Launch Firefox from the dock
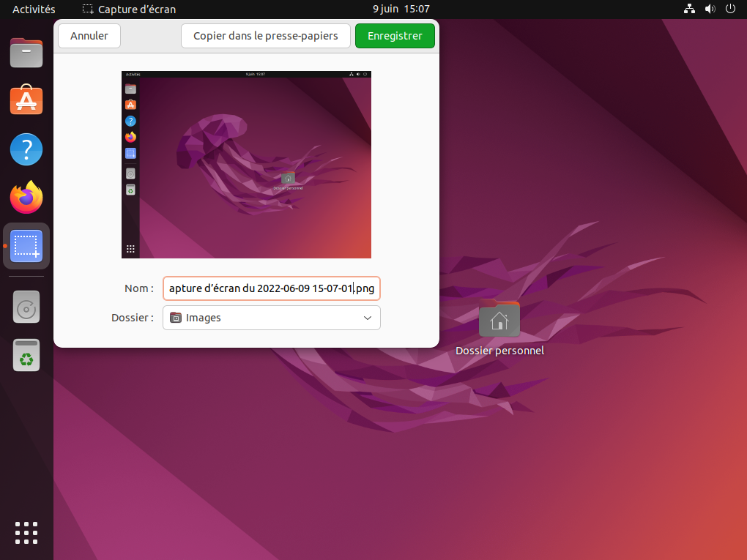Screen dimensions: 747x560 (x=26, y=197)
